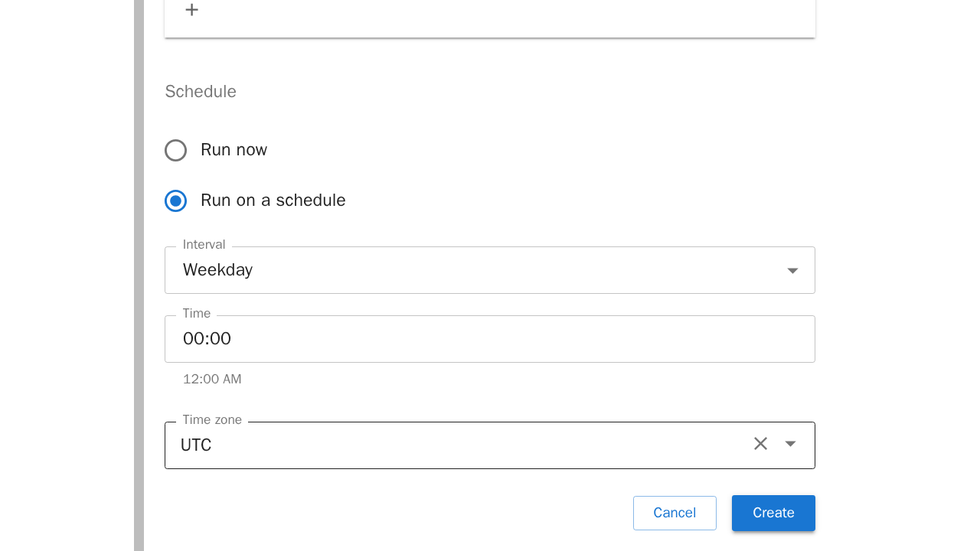Click the Interval field label
This screenshot has width=980, height=551.
point(204,245)
